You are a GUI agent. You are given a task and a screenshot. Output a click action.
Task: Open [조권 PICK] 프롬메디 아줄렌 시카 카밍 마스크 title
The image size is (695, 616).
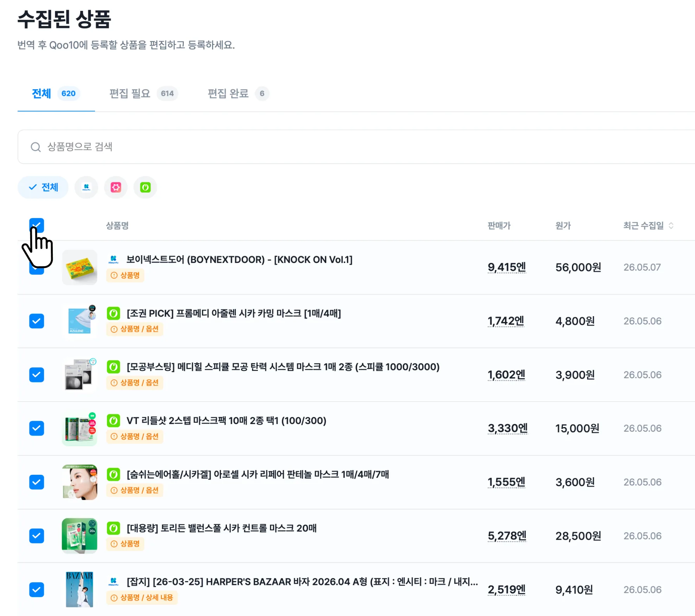[233, 313]
